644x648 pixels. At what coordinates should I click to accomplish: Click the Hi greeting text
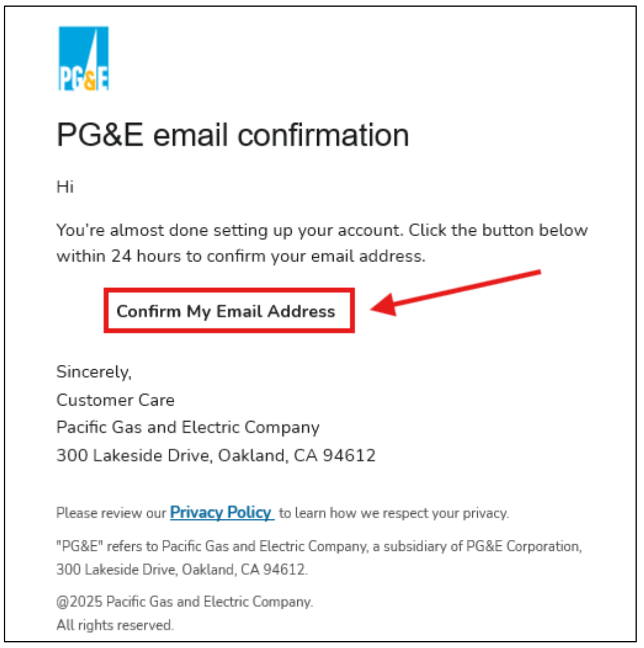click(x=65, y=187)
